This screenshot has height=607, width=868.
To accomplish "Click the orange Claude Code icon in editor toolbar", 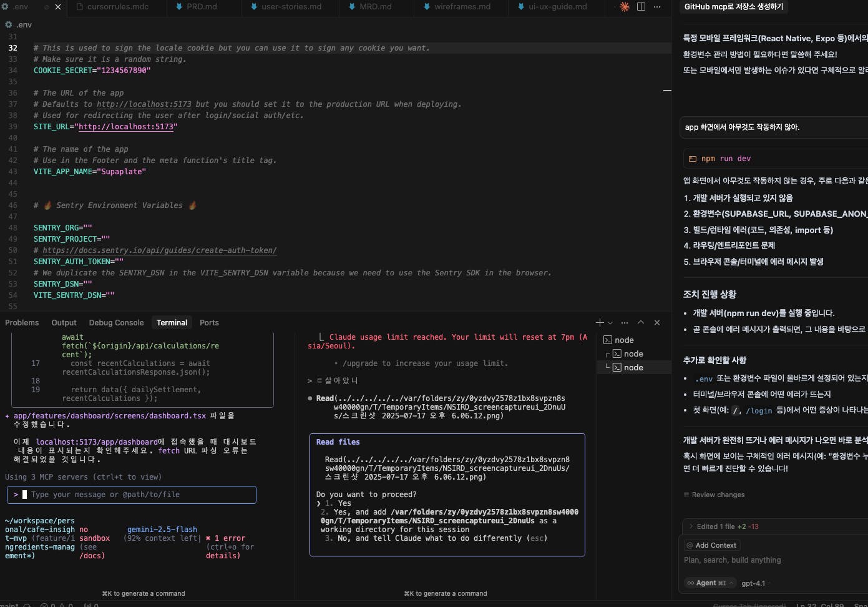I will click(624, 7).
